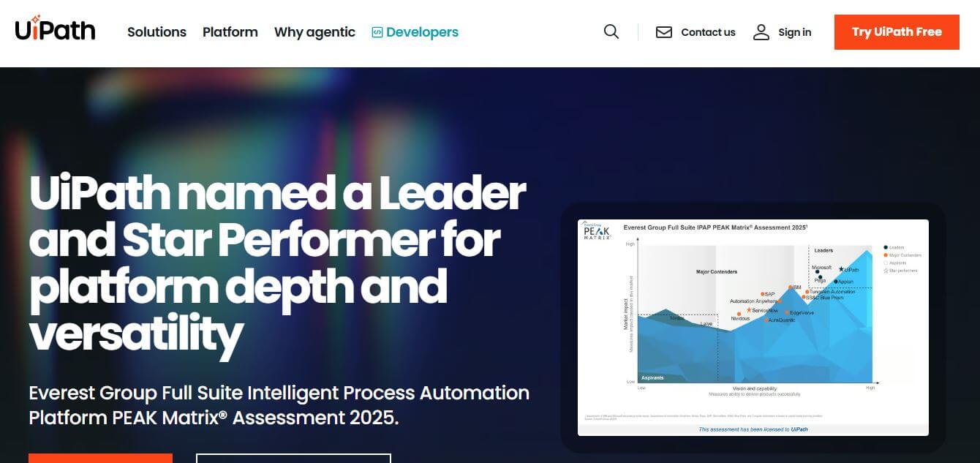Click the Try UiPath Free button
Screen dimensions: 980x463
897,31
